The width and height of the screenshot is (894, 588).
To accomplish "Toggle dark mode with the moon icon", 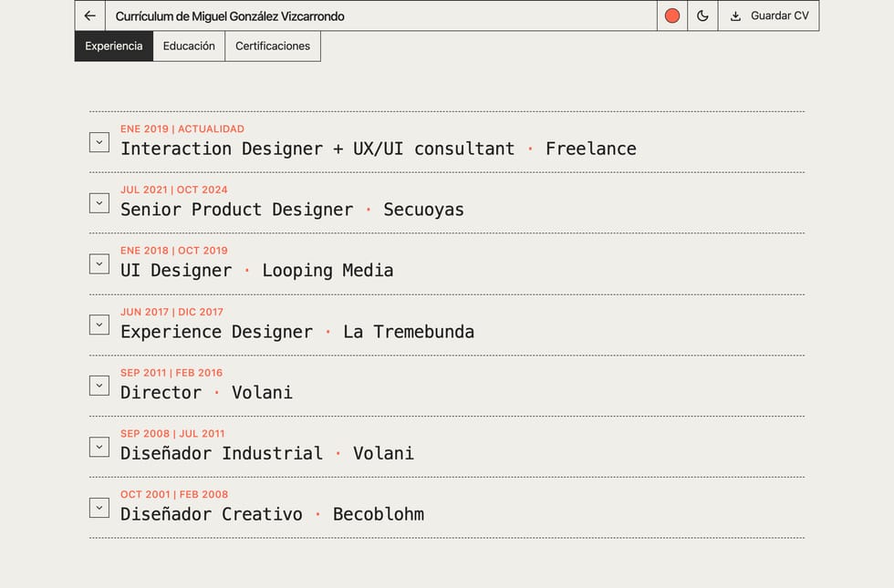I will (702, 16).
